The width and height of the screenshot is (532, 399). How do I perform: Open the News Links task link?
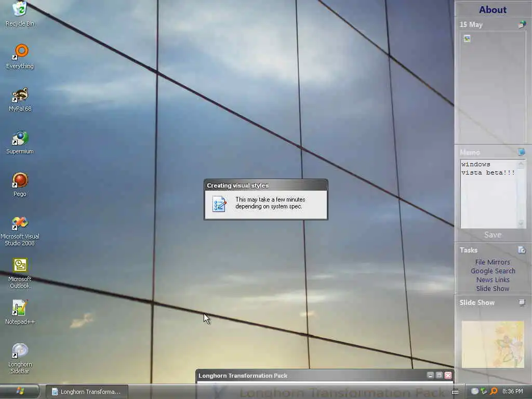tap(493, 280)
